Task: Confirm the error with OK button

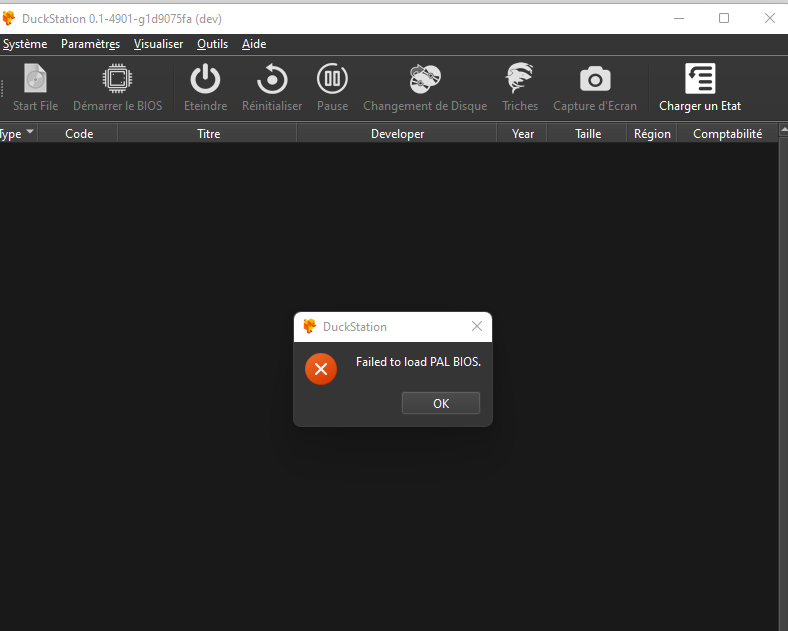Action: click(x=441, y=403)
